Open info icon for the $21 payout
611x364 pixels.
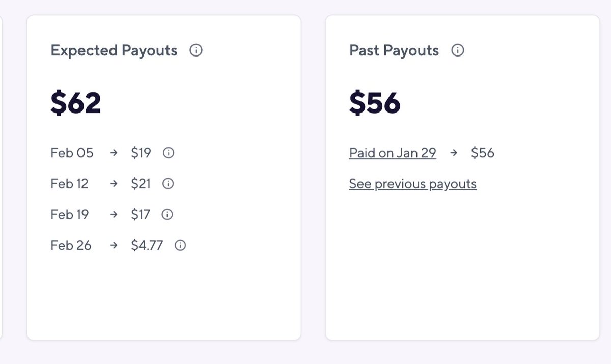click(x=168, y=184)
